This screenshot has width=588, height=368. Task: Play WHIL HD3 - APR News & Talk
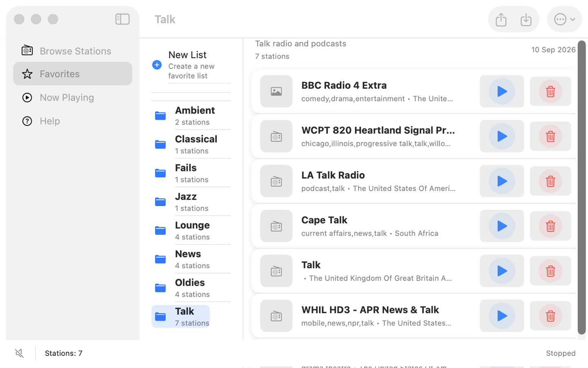pos(502,316)
